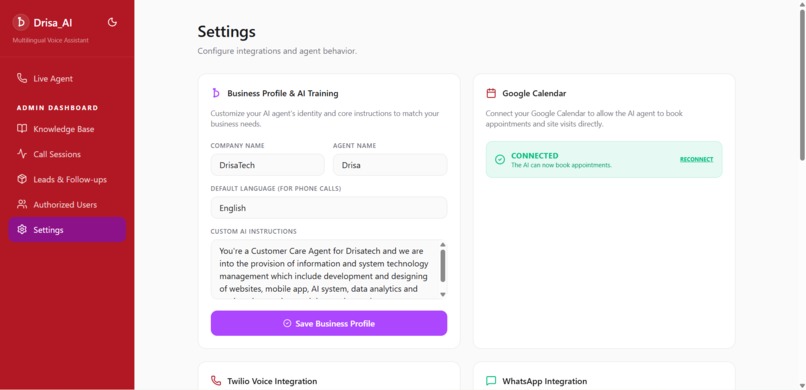
Task: Click the Custom AI Instructions scrollbar thumb
Action: 443,266
